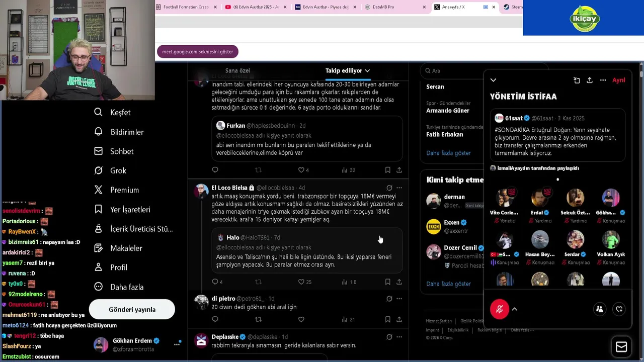Click the Premium X logo icon
Image resolution: width=644 pixels, height=362 pixels.
[x=99, y=190]
